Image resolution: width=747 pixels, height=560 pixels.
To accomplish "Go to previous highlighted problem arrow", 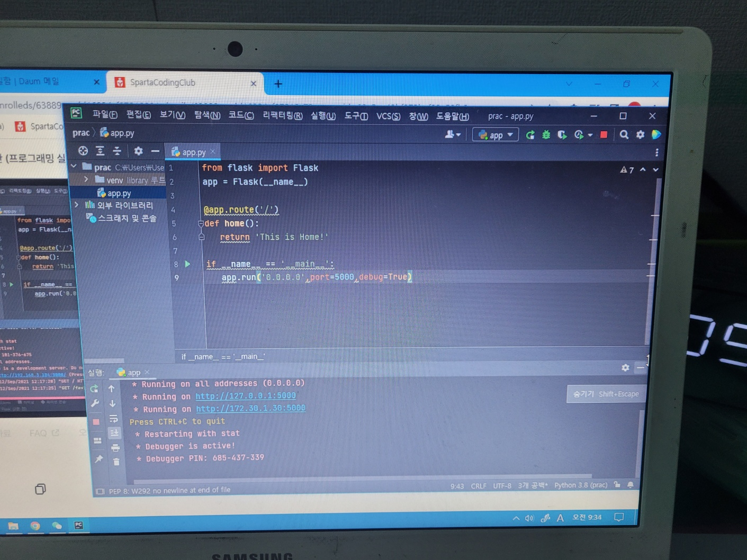I will [643, 169].
